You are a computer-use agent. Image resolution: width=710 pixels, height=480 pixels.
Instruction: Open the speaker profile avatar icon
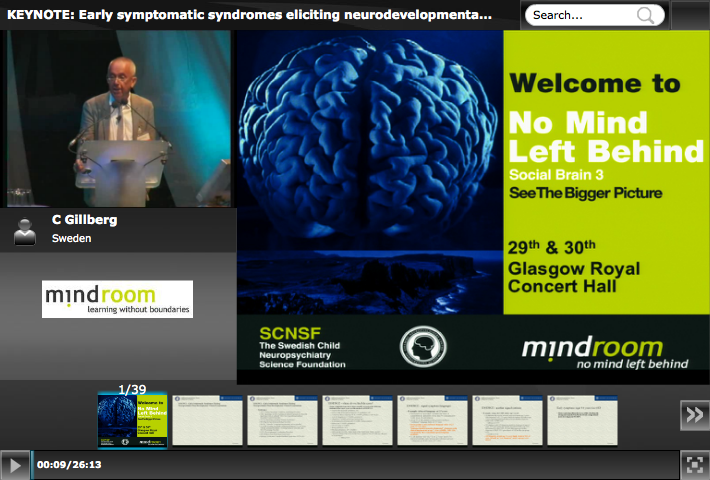coord(24,231)
